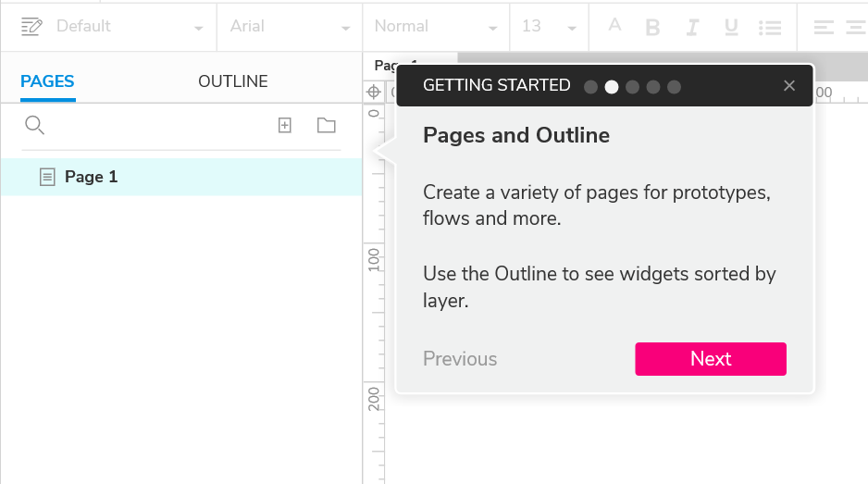Open the Arial font family dropdown

tap(290, 27)
